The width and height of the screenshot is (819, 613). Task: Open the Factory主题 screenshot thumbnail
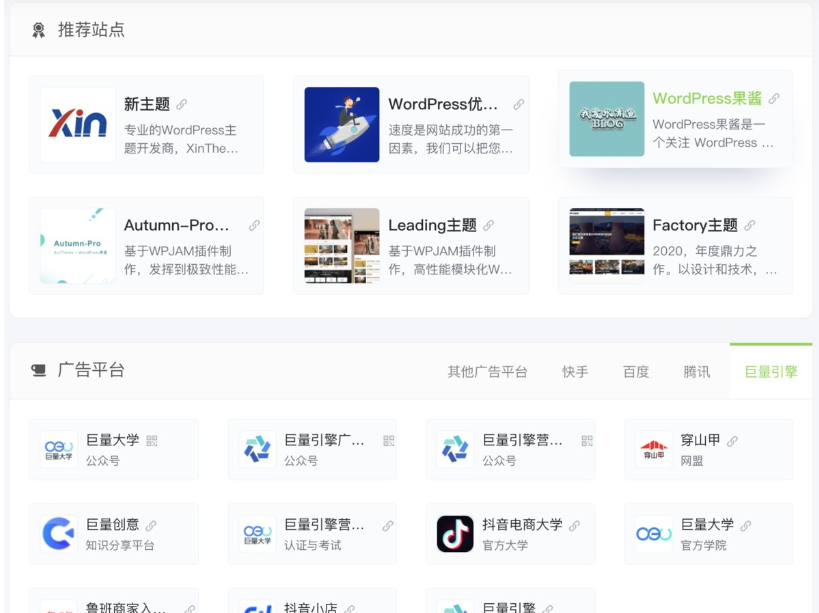coord(606,245)
